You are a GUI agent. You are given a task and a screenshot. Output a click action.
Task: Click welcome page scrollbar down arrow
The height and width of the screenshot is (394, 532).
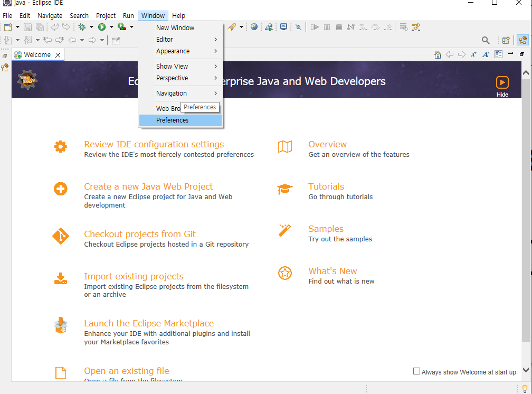[x=526, y=370]
